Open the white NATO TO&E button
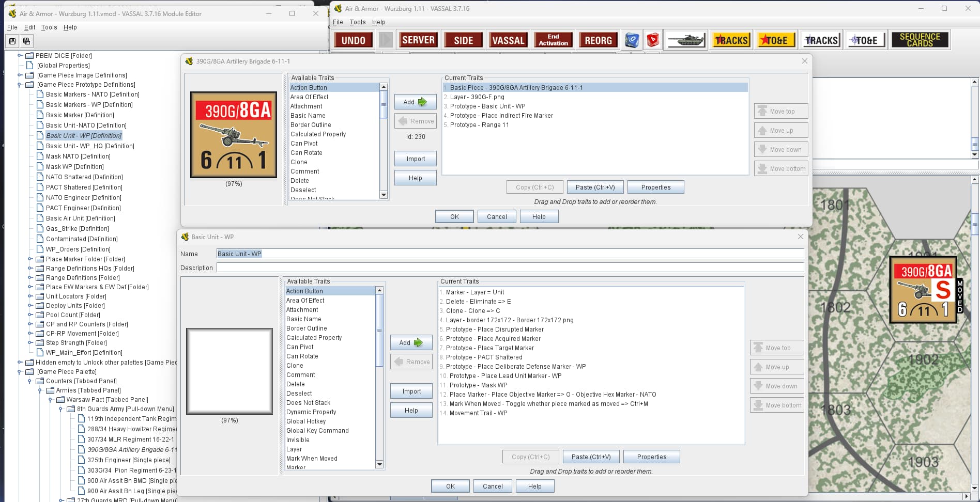 [x=866, y=40]
